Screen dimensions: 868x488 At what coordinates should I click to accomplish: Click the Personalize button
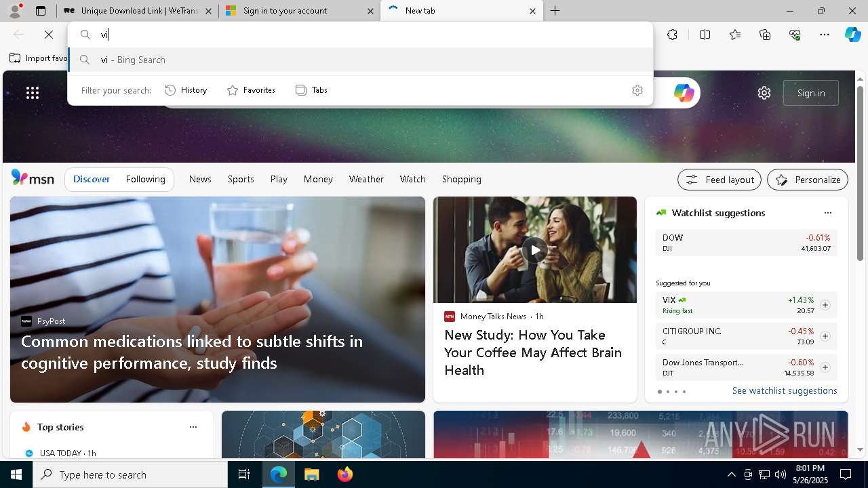[x=808, y=180]
